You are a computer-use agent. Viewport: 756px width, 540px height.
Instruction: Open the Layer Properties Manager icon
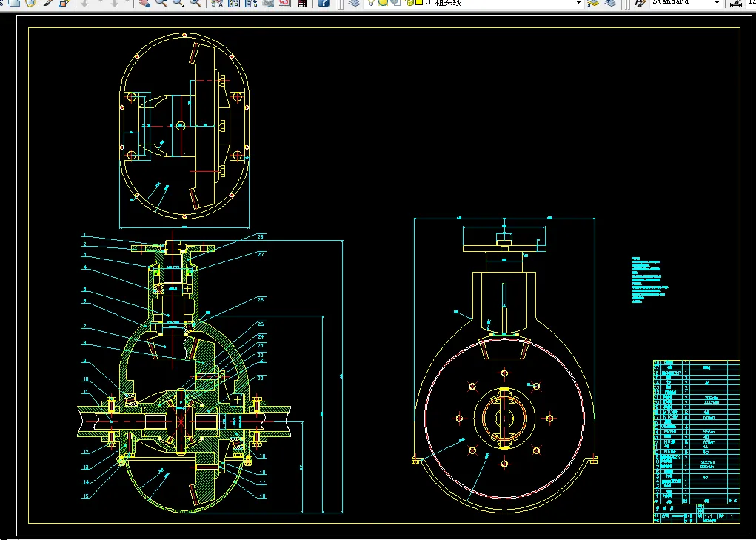click(355, 2)
